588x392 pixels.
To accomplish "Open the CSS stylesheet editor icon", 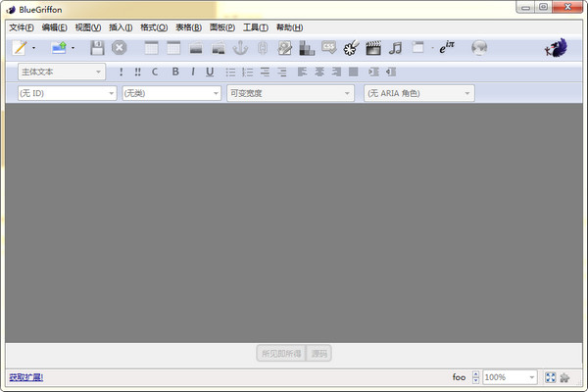I will click(328, 47).
